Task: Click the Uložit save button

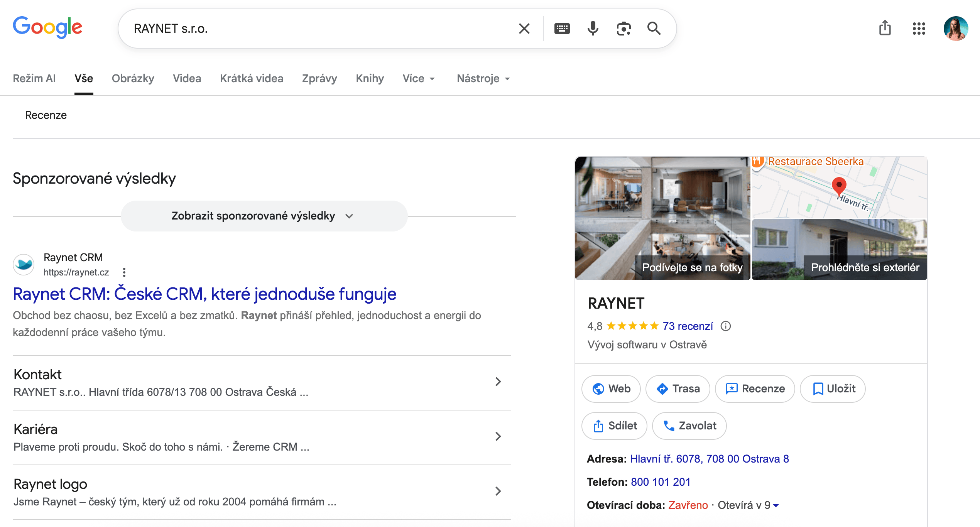Action: (x=833, y=389)
